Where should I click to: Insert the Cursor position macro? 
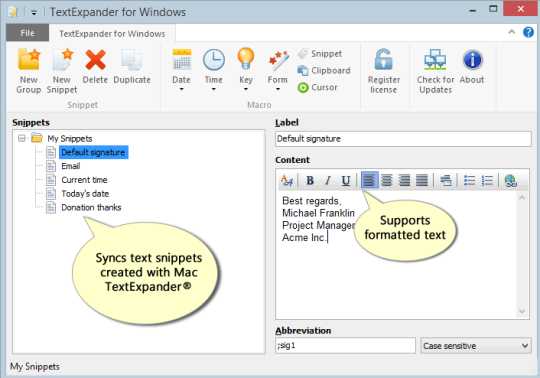[x=318, y=87]
